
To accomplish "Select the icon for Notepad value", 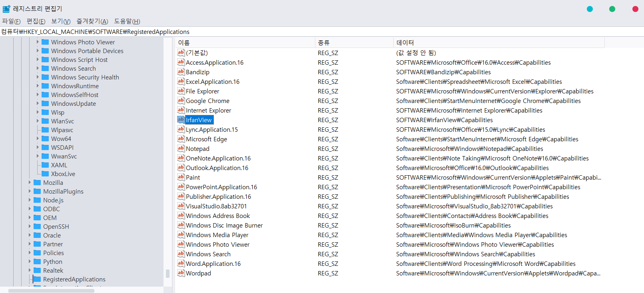I will (x=181, y=148).
